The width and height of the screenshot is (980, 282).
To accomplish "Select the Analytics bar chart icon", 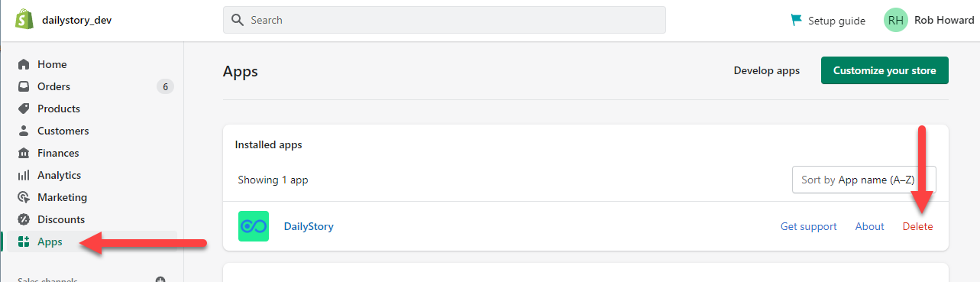I will click(24, 175).
